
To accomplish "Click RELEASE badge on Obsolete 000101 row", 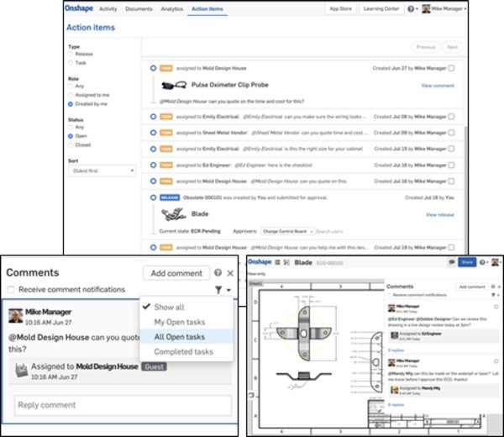I will [x=170, y=197].
